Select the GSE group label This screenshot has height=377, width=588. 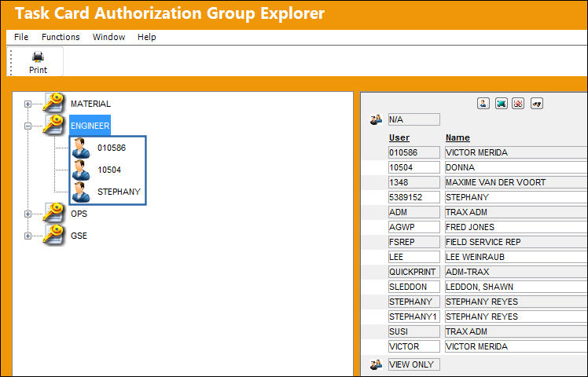pos(79,236)
